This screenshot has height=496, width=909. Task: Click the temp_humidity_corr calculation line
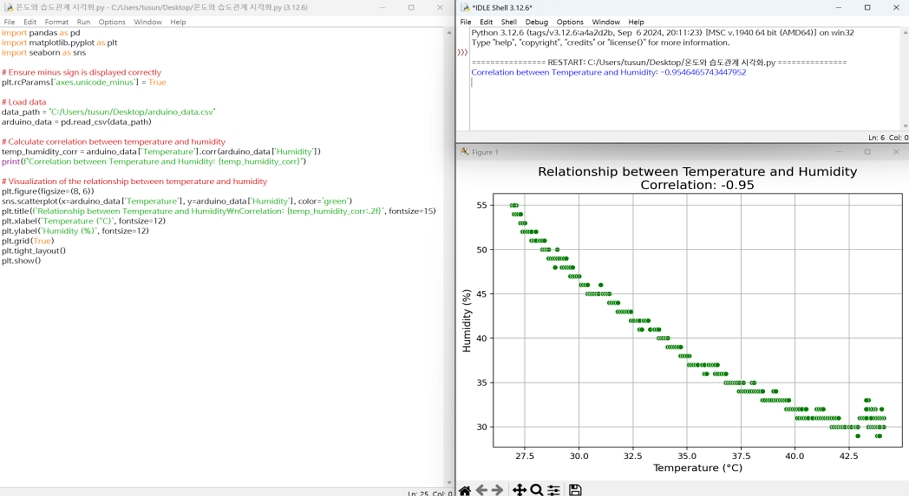tap(161, 151)
